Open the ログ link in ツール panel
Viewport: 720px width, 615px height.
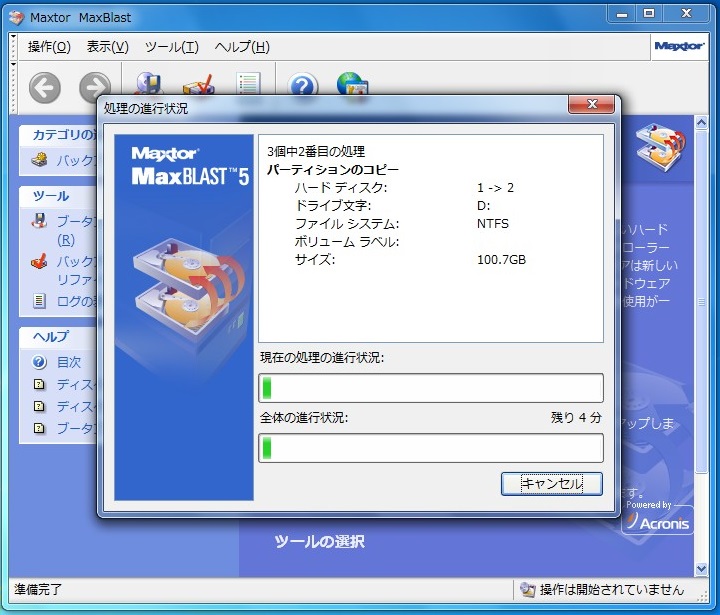(x=76, y=301)
